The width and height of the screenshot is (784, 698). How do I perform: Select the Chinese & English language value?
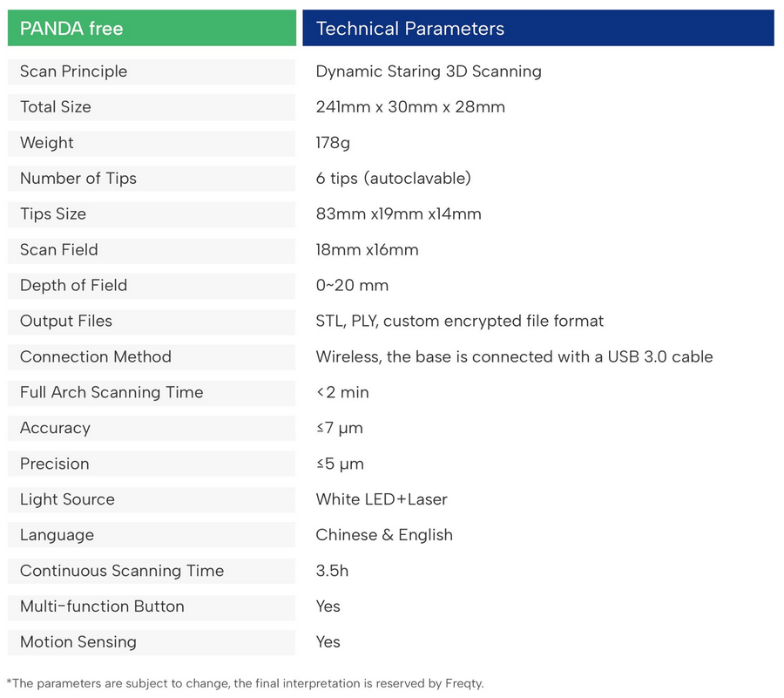coord(383,535)
